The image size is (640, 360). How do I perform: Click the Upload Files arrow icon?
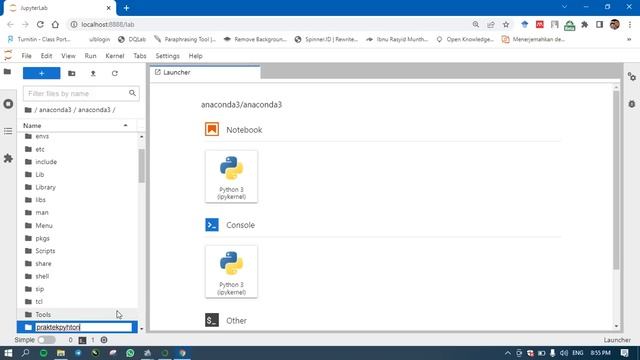coord(93,73)
